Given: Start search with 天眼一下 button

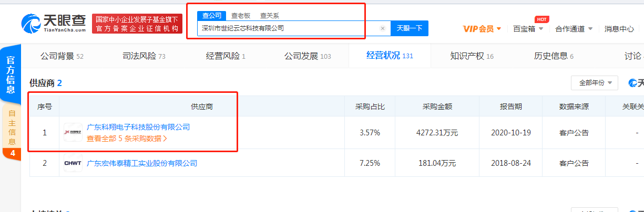Looking at the screenshot, I should 410,28.
